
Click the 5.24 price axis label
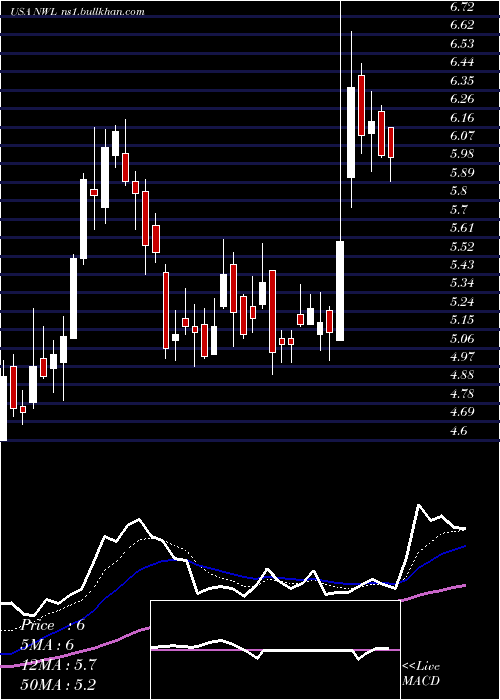(462, 302)
